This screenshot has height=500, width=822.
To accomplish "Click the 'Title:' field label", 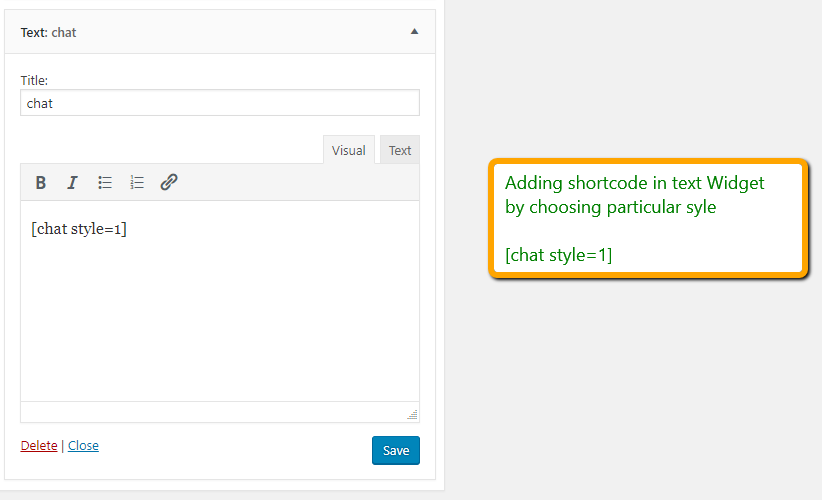I will point(34,80).
